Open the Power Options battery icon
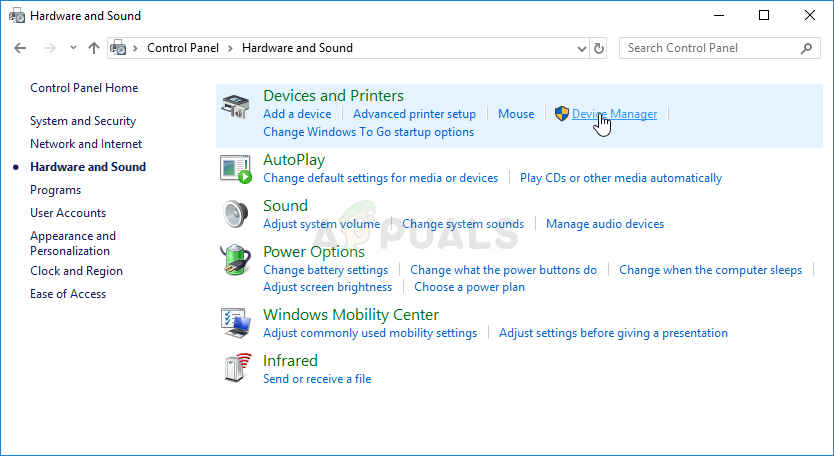Image resolution: width=834 pixels, height=456 pixels. pyautogui.click(x=235, y=260)
